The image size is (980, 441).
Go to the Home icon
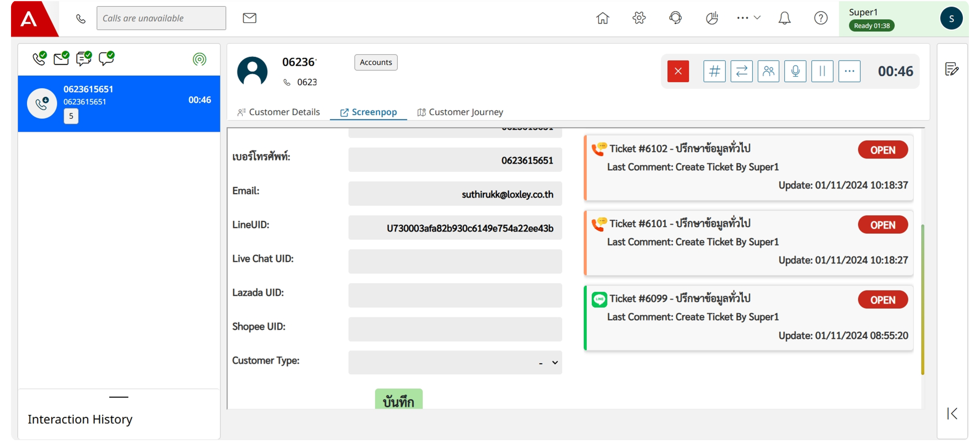[603, 18]
